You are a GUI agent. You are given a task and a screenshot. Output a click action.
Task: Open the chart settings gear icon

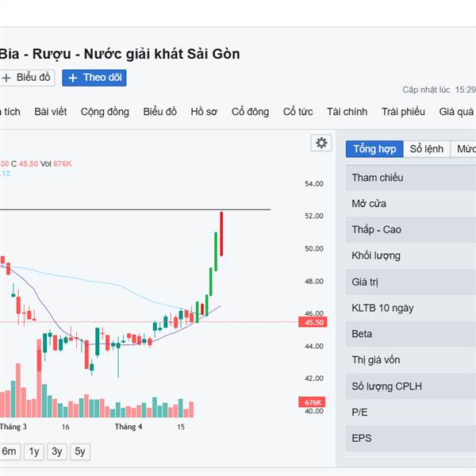coord(321,143)
